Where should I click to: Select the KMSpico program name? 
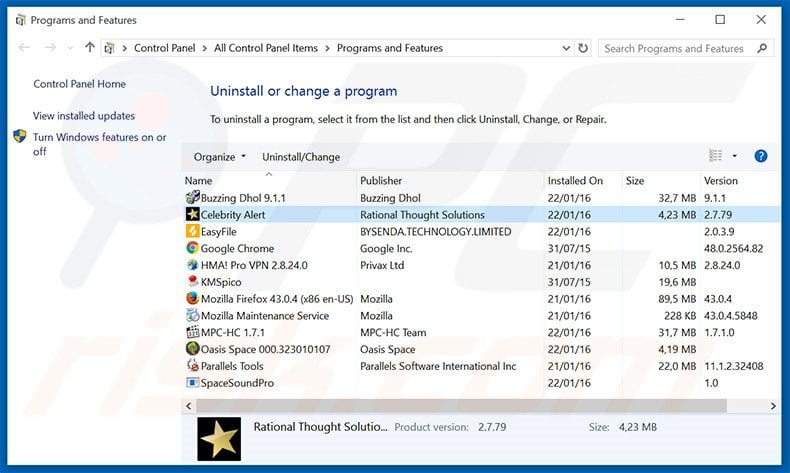[x=221, y=282]
